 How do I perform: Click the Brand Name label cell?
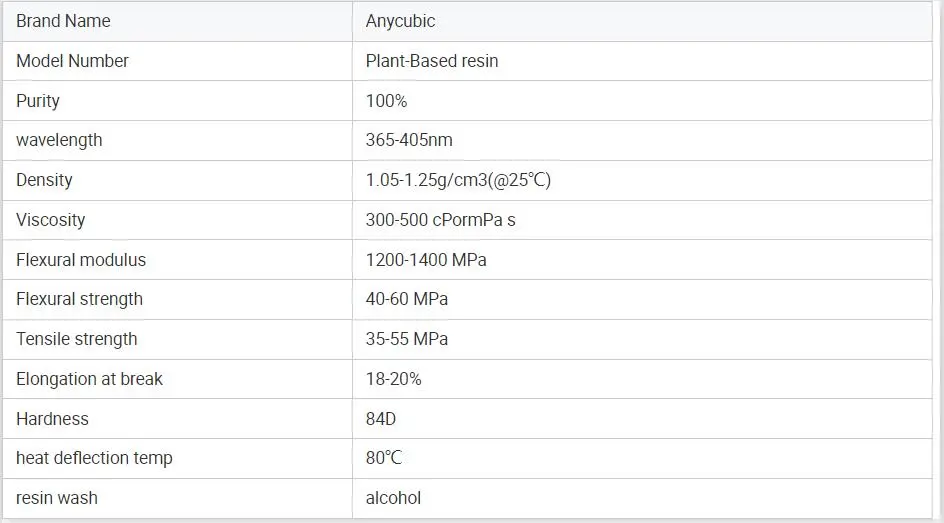(63, 21)
